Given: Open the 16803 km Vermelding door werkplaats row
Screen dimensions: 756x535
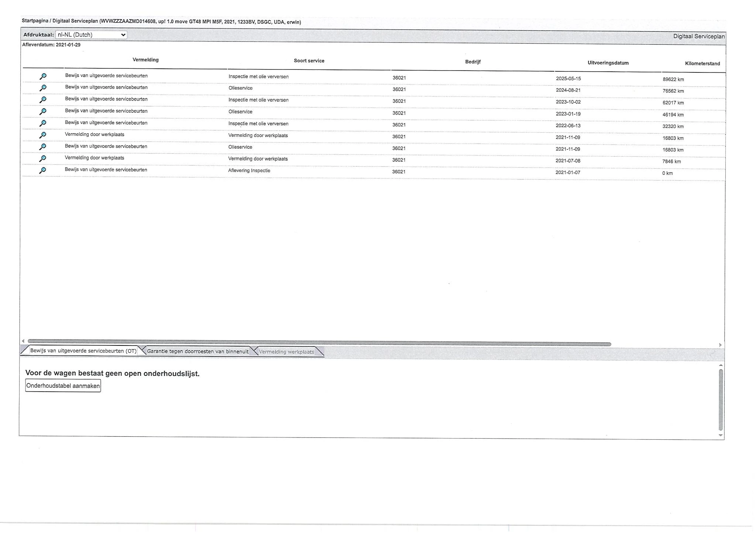Looking at the screenshot, I should pos(43,135).
